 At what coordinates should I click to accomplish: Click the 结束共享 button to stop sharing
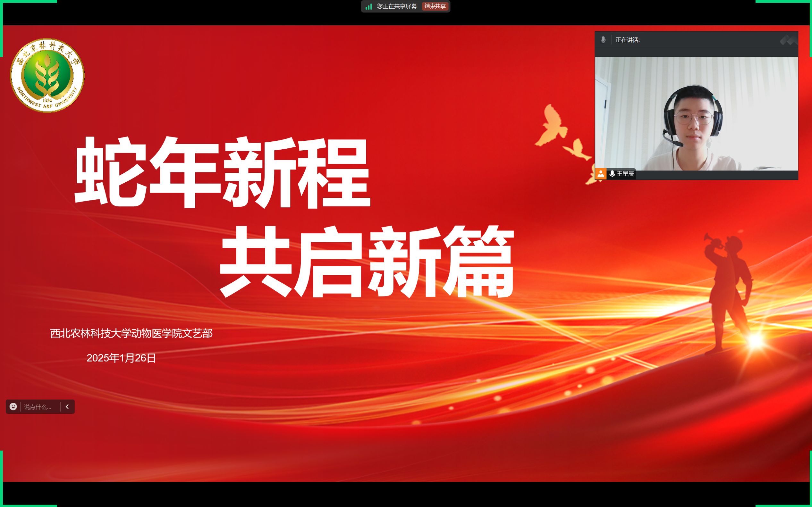point(435,6)
